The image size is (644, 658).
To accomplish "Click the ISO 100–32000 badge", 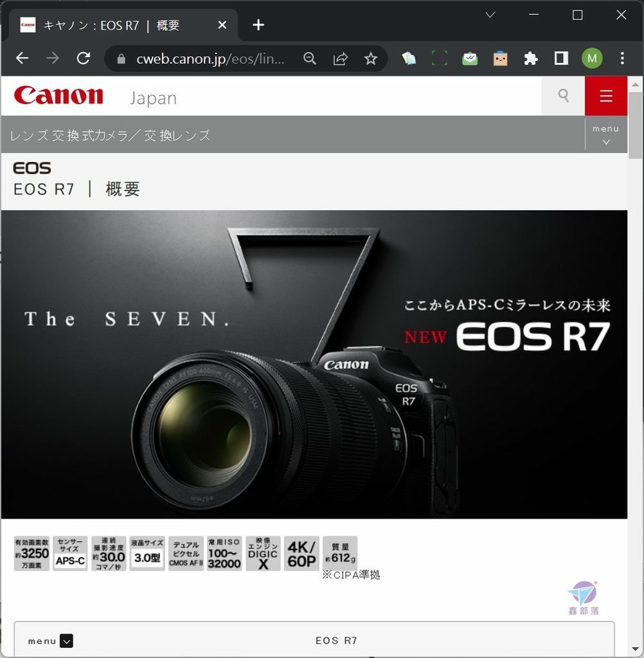I will (x=224, y=553).
